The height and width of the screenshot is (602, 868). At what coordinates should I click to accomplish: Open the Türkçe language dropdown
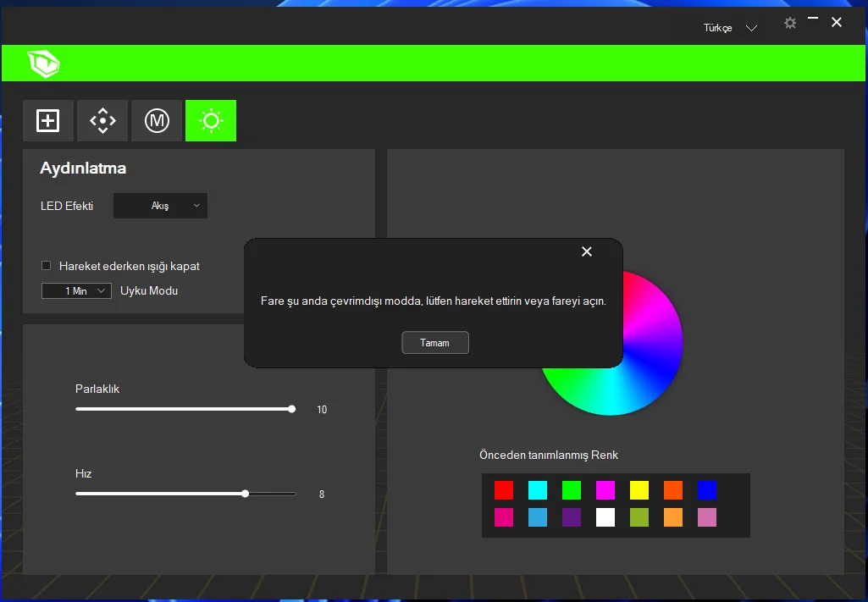(x=730, y=28)
